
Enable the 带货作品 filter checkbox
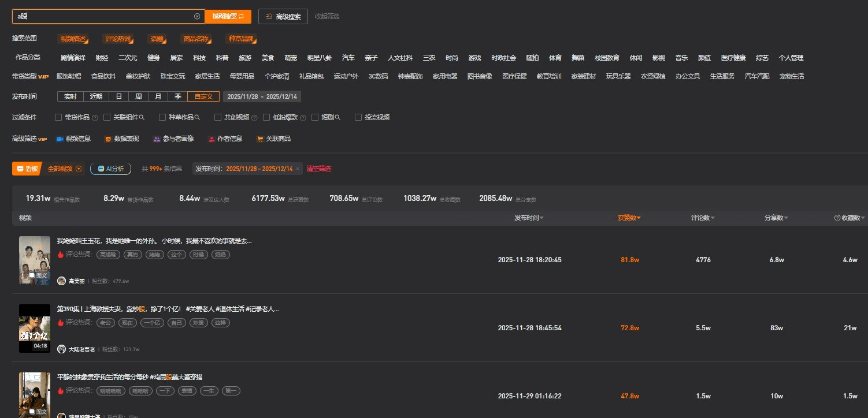[58, 117]
